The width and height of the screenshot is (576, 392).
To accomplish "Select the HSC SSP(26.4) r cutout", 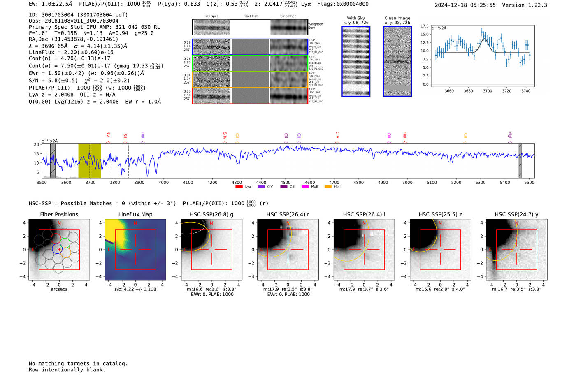I will tap(288, 249).
